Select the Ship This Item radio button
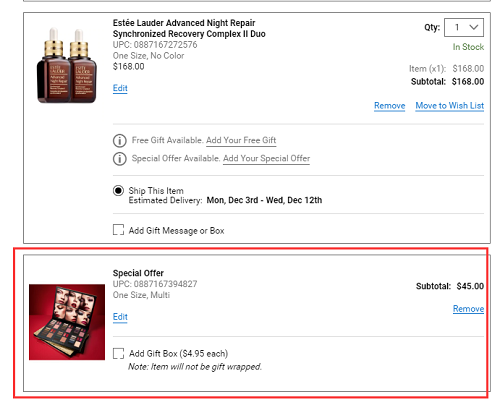Viewport: 500px width, 405px height. tap(118, 191)
